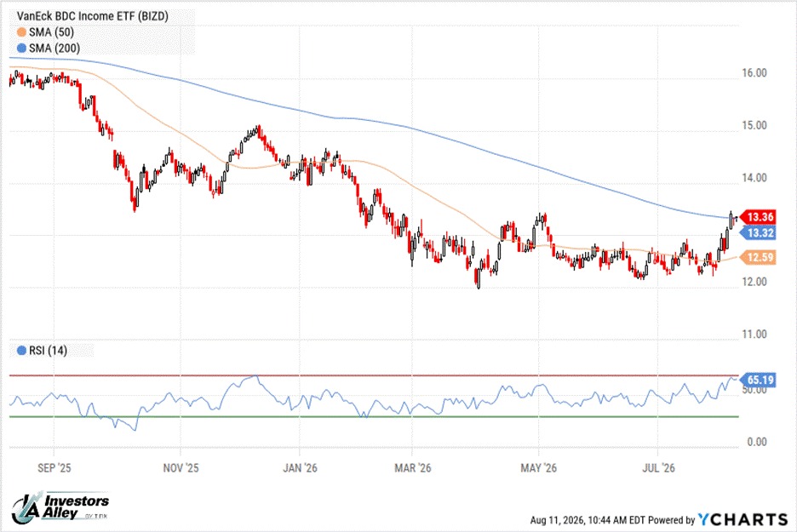
Task: Click the SMA (200) legend label
Action: 54,49
